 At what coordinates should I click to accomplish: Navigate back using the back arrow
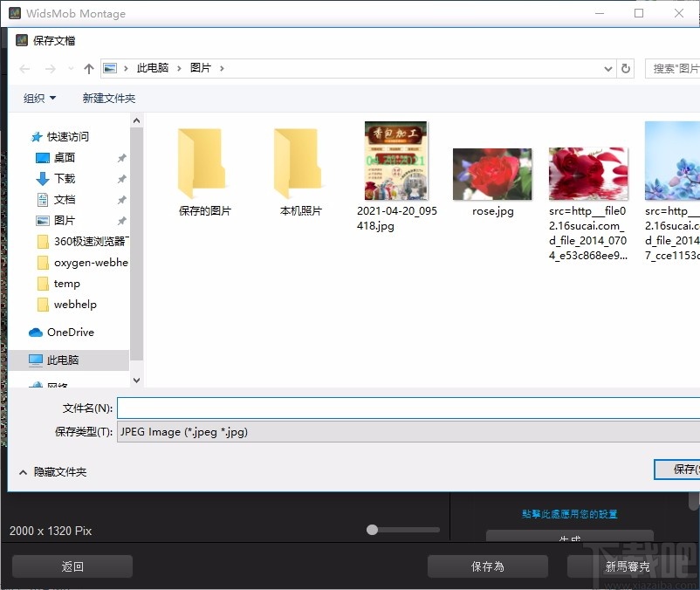[x=24, y=68]
